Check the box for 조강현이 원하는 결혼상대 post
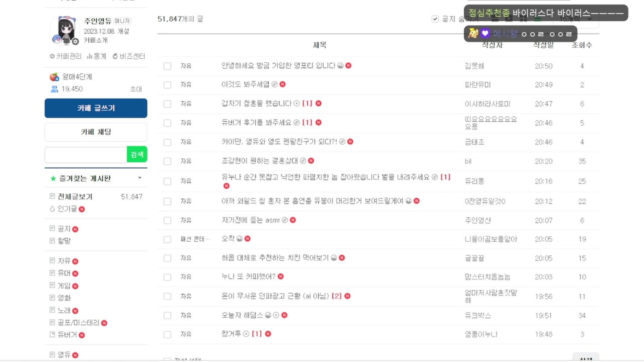The height and width of the screenshot is (362, 644). click(167, 161)
